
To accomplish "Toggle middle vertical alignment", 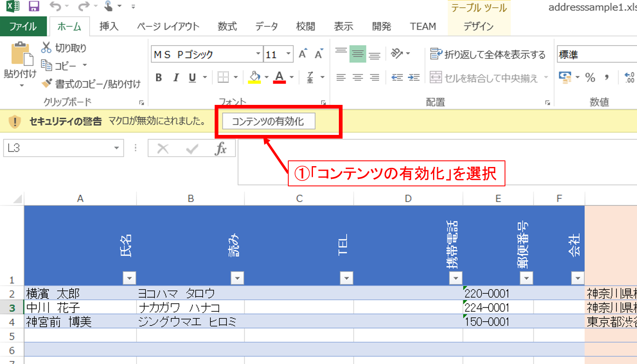I will (x=358, y=54).
